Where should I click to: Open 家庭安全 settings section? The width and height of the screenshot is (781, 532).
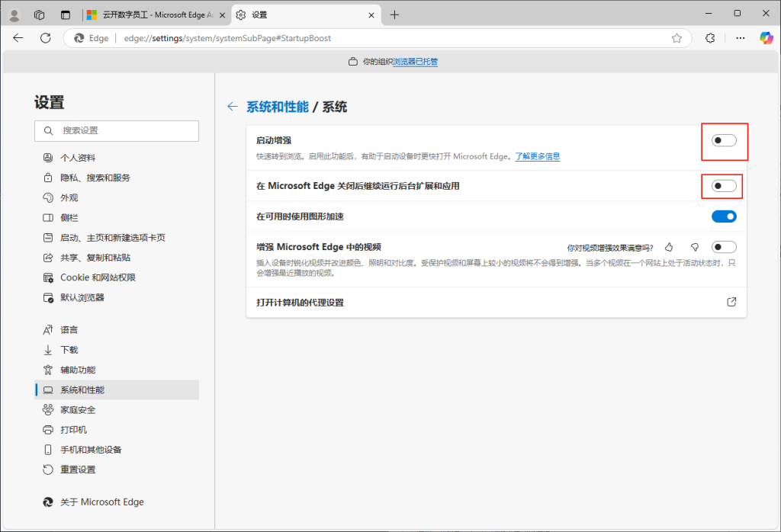tap(117, 409)
